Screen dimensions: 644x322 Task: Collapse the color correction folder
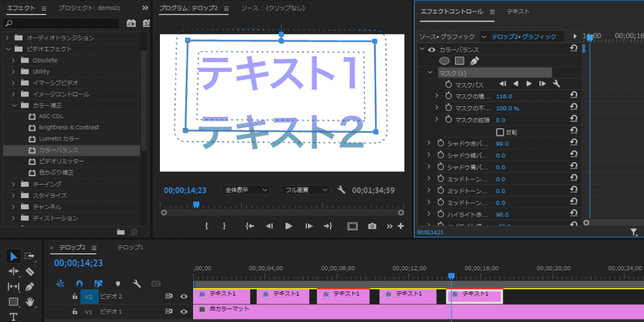click(13, 105)
